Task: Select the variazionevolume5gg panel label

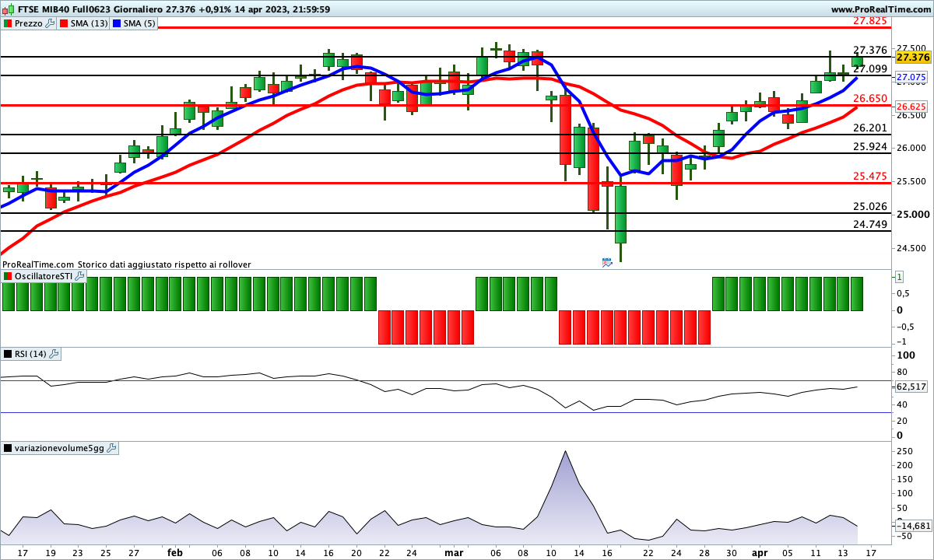Action: point(60,448)
